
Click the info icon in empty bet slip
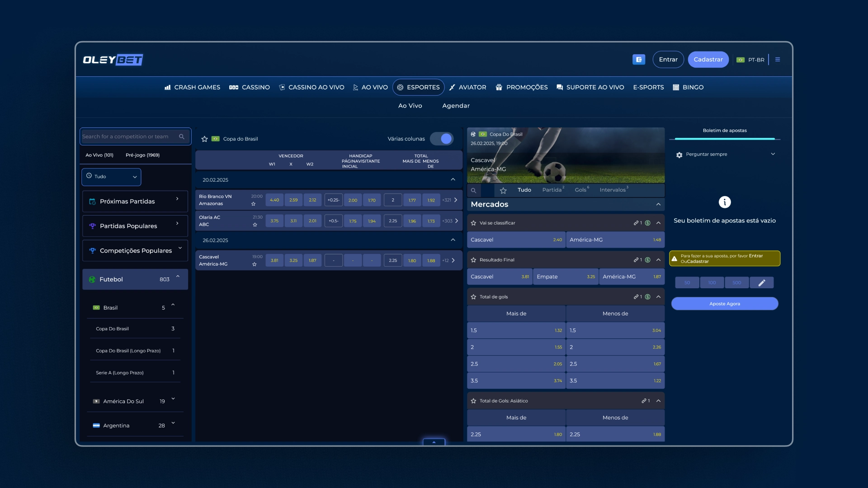pos(725,202)
